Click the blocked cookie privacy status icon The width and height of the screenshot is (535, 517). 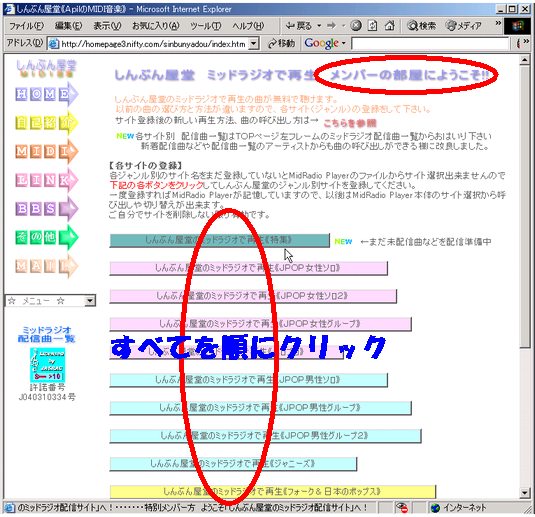point(402,508)
